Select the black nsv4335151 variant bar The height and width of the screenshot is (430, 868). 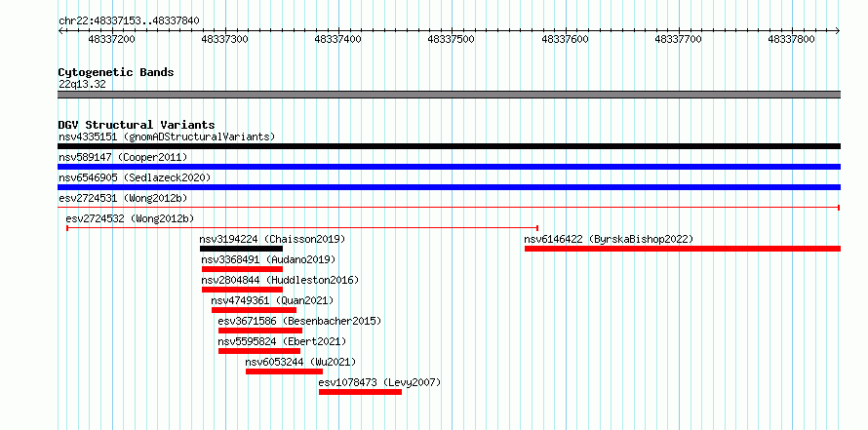pos(449,146)
